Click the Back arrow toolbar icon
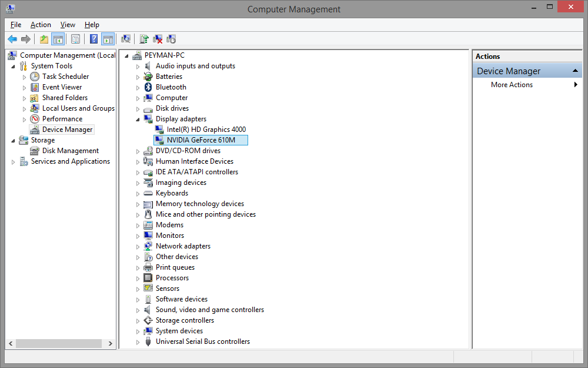This screenshot has height=368, width=588. (x=12, y=39)
